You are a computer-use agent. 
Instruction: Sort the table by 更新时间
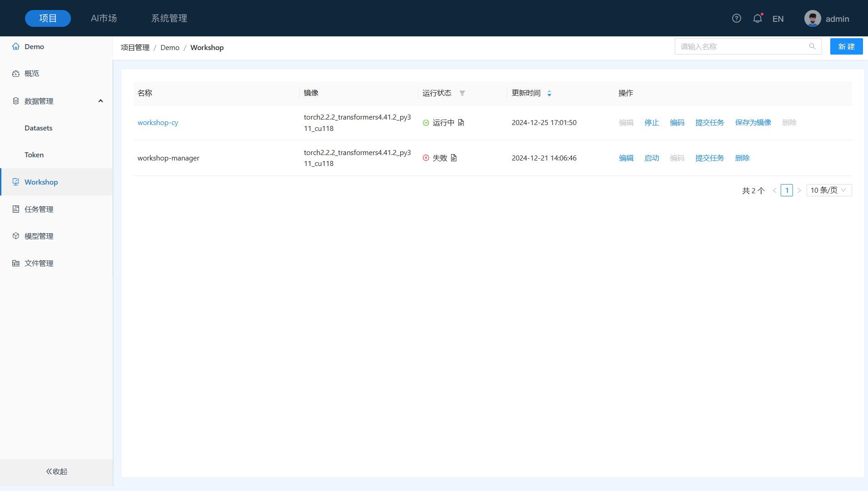click(x=549, y=93)
